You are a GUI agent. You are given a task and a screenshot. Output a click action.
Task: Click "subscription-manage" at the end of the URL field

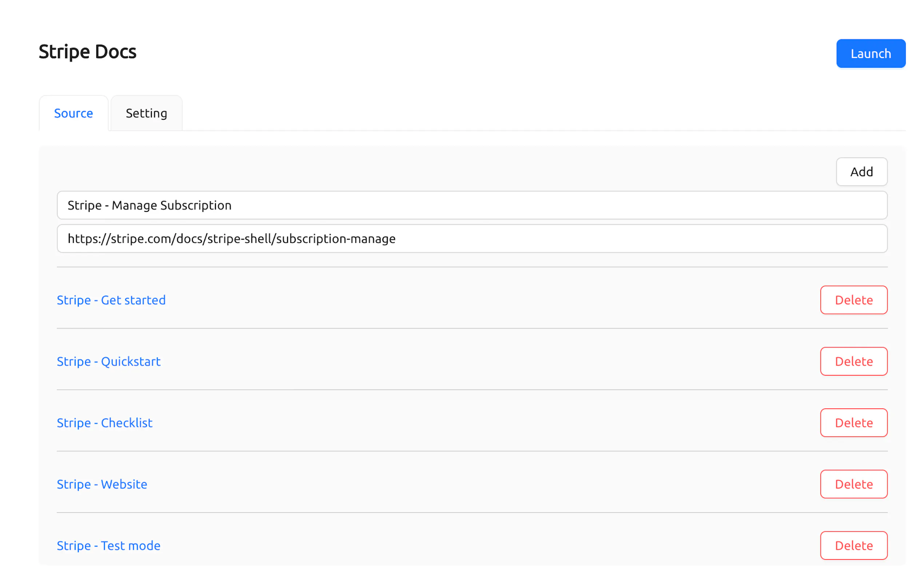(x=335, y=238)
